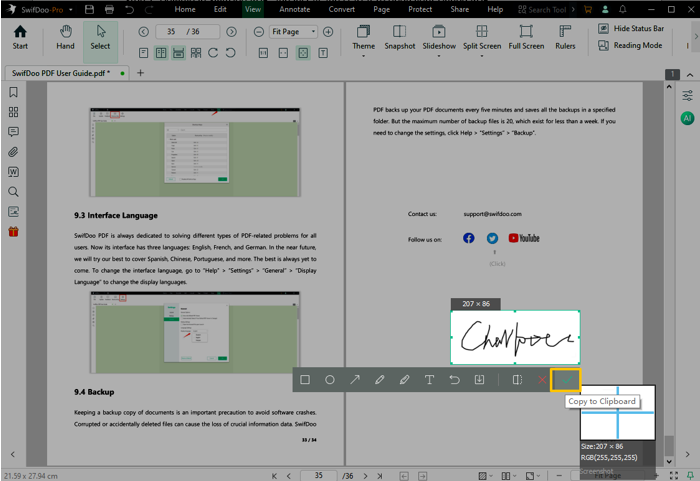This screenshot has width=700, height=481.
Task: Expand ribbon overflow arrow at right
Action: point(696,37)
